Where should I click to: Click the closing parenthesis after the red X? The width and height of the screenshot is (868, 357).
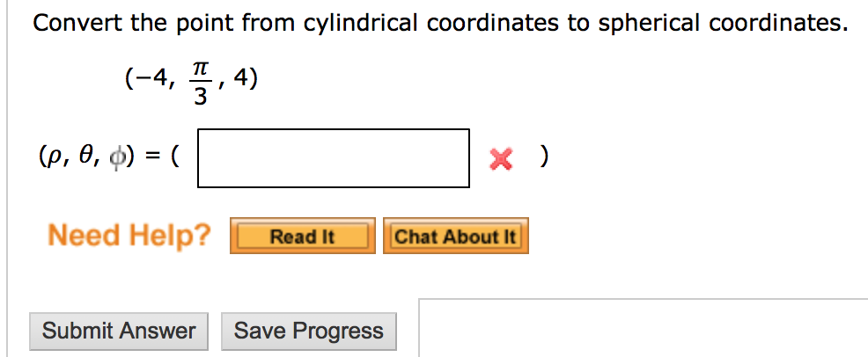[x=546, y=158]
